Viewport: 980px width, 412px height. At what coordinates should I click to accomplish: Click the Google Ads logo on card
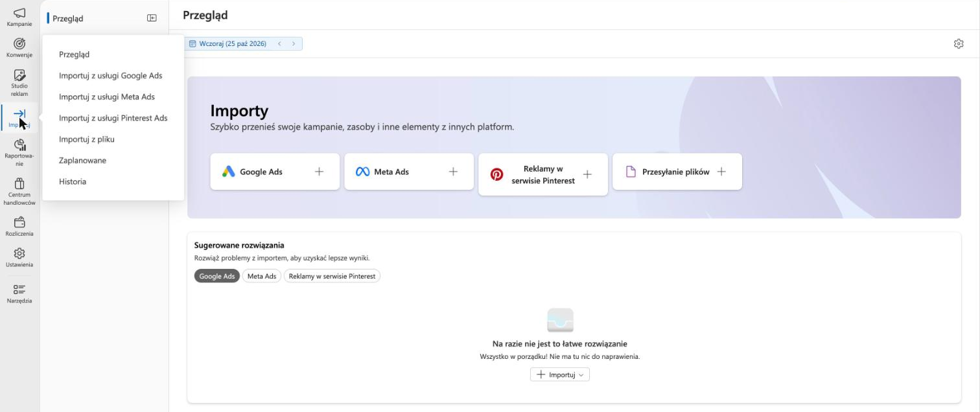(228, 172)
